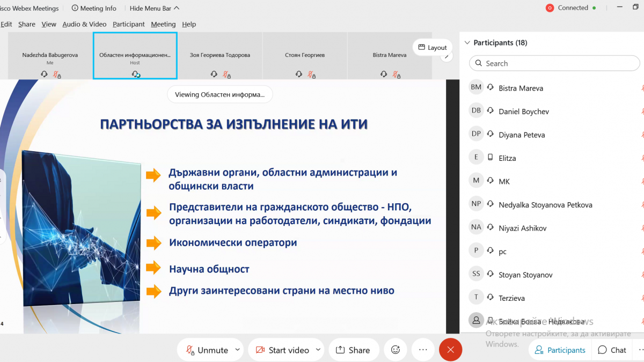Click slide title ПАРТНЬОРСТВА ЗА ИЗПЪЛНЕНИЕ НА ИТИ
This screenshot has width=644, height=362.
click(234, 124)
